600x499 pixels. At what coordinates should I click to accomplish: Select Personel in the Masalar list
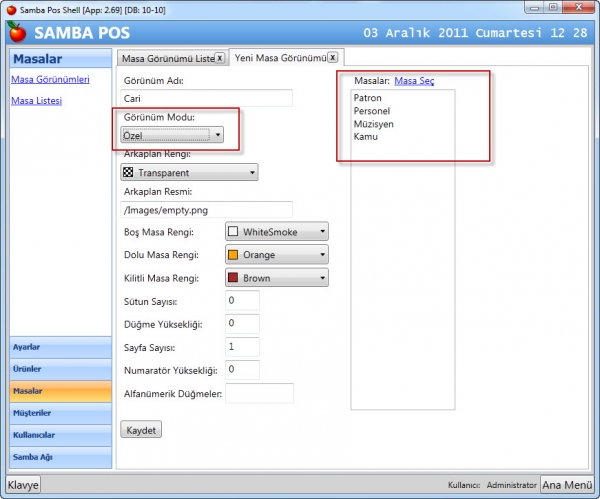pyautogui.click(x=372, y=111)
